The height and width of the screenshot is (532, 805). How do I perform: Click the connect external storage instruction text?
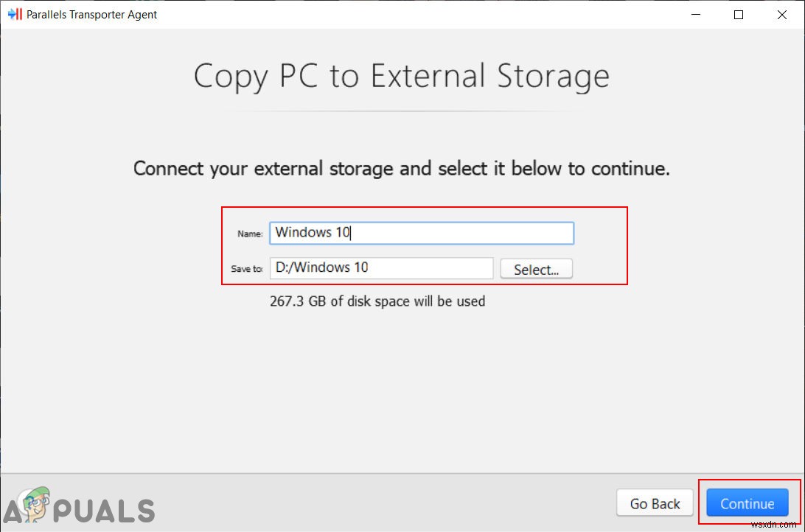pos(402,168)
